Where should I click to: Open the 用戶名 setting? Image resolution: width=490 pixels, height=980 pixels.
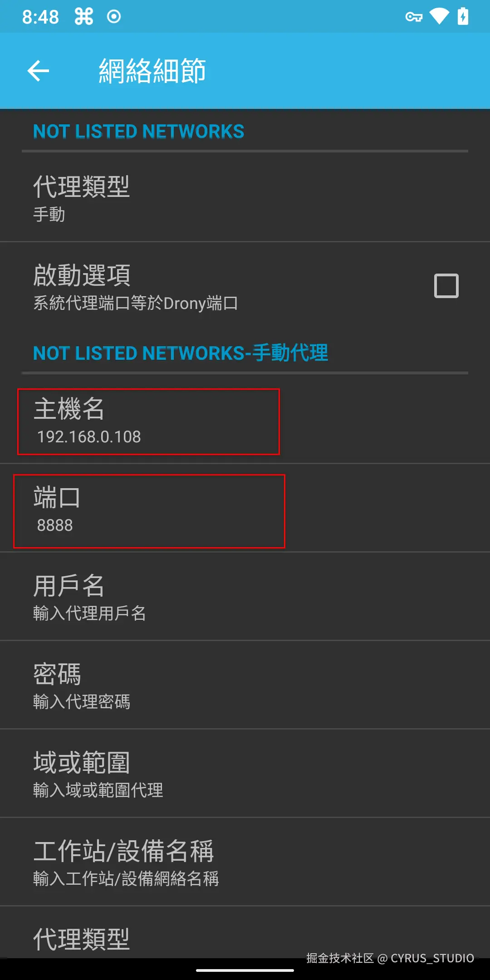coord(245,597)
